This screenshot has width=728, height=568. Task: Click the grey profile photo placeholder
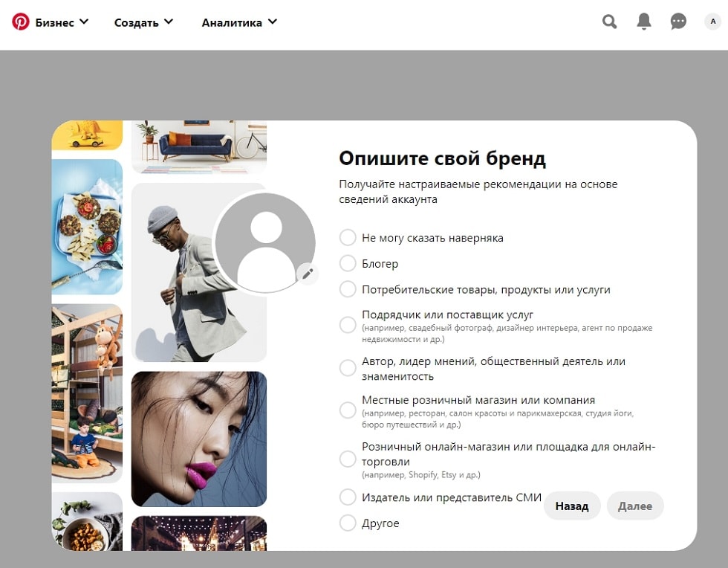pos(266,242)
